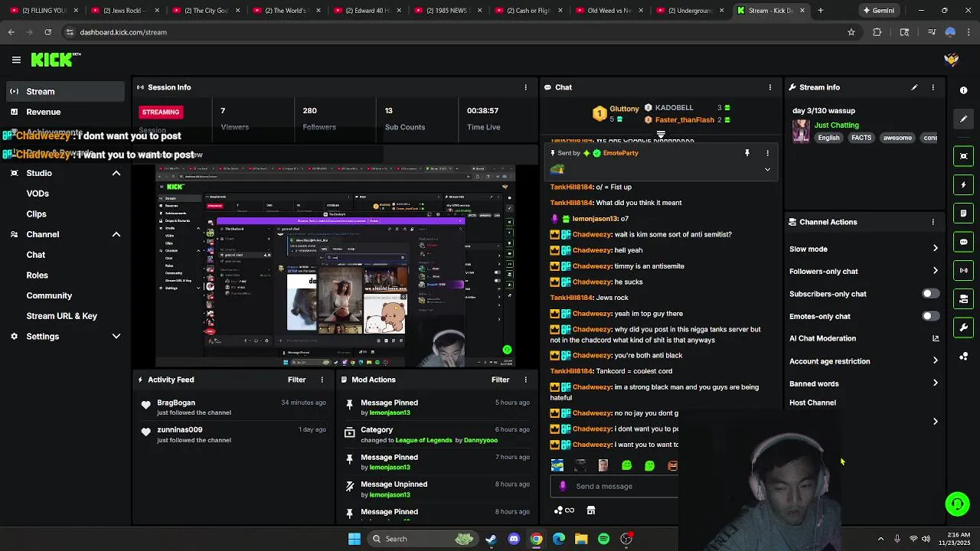Open the hamburger menu beside the Kick logo
Image resolution: width=980 pixels, height=551 pixels.
point(16,60)
